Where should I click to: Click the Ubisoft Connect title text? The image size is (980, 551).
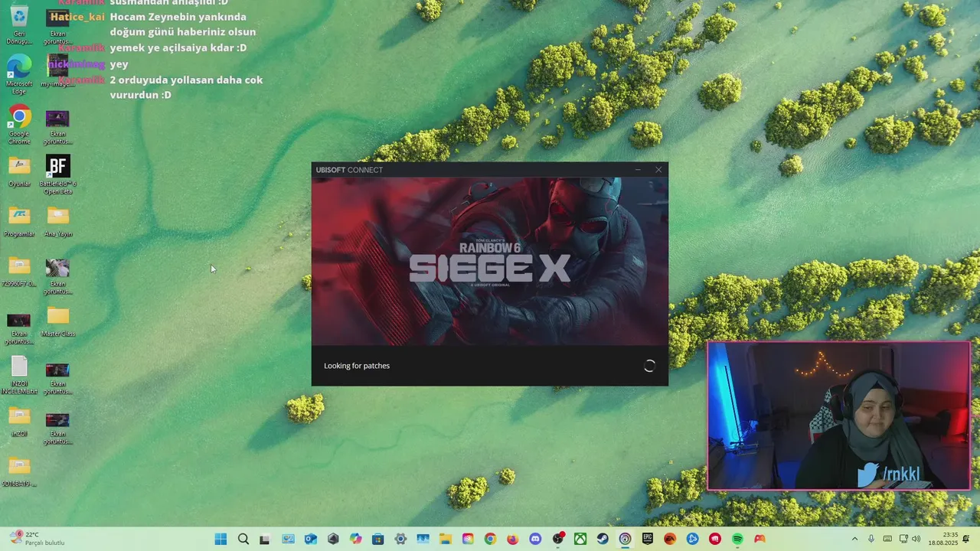pyautogui.click(x=349, y=170)
